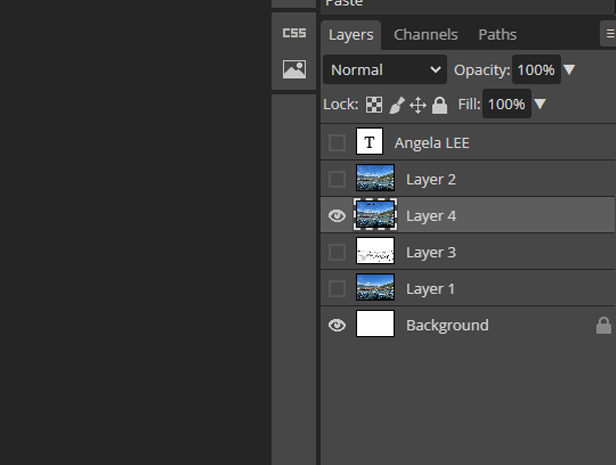Select Layer 3 thumbnail

click(x=375, y=252)
